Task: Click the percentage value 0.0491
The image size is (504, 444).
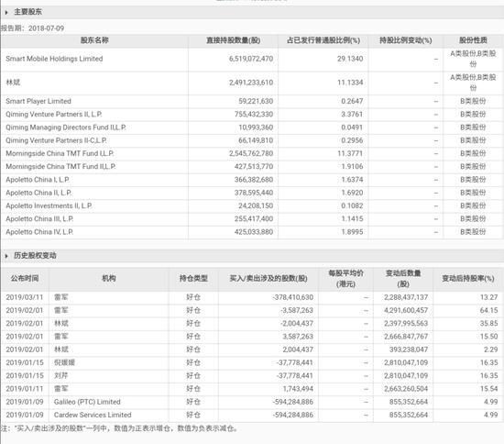Action: pos(352,128)
